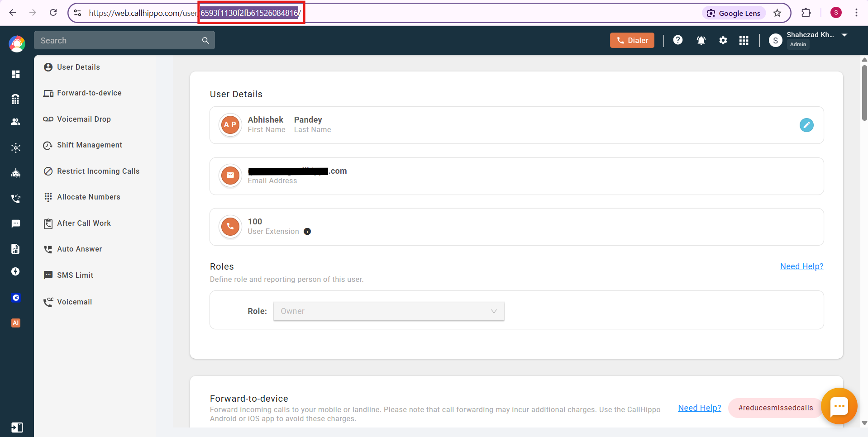868x437 pixels.
Task: Click Need Help link beside Roles
Action: click(801, 266)
